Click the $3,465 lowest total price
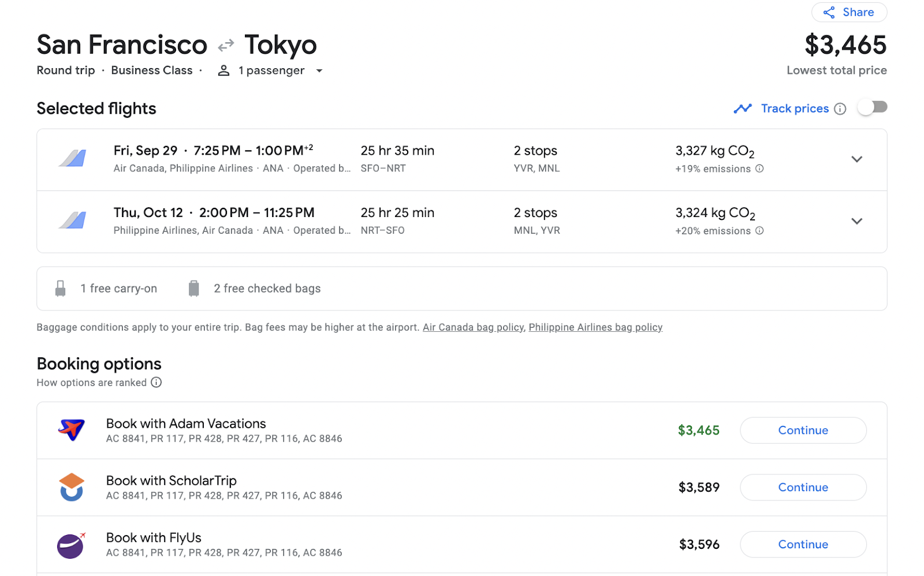Viewport: 924px width, 576px height. point(845,45)
